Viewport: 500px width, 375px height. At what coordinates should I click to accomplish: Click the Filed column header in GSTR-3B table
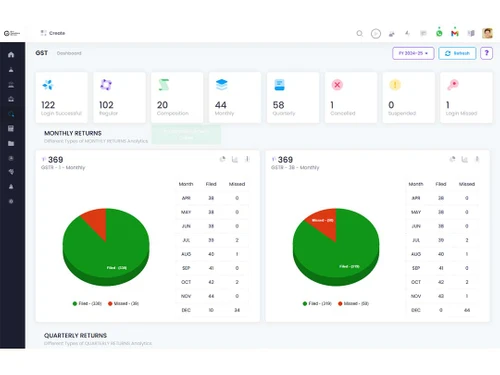441,184
